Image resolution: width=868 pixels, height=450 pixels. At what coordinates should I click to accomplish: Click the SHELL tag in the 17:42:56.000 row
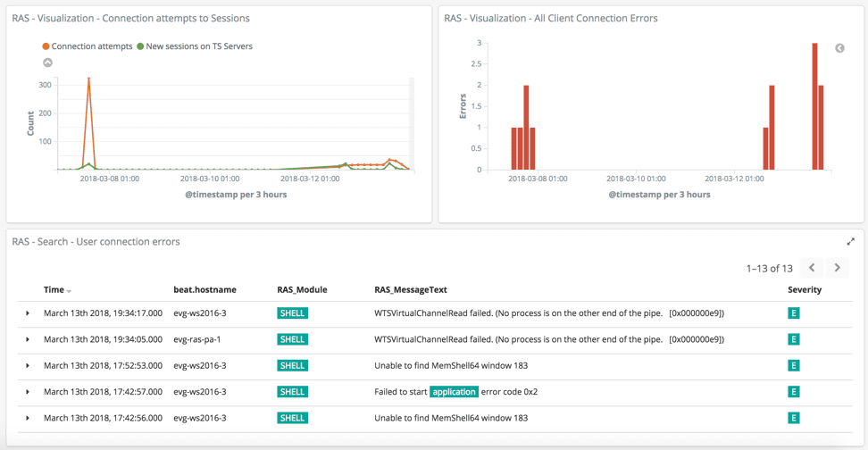pos(292,418)
